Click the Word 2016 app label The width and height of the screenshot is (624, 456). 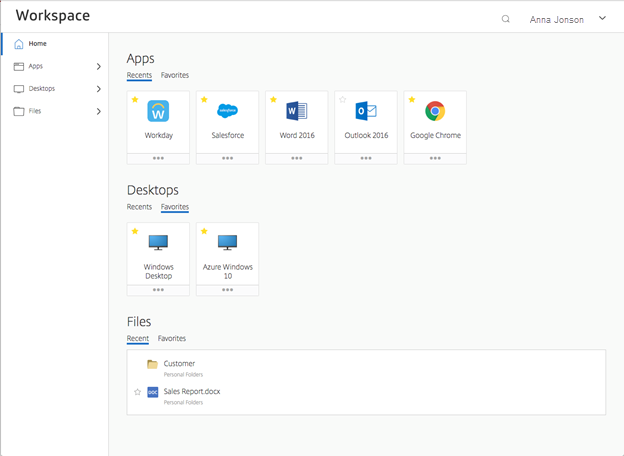click(297, 135)
